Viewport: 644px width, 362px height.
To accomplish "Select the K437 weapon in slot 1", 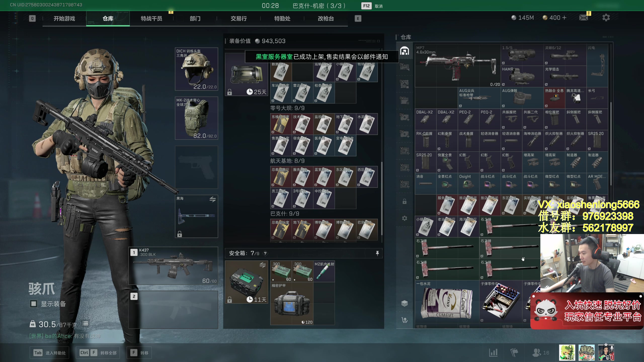I will (x=173, y=266).
